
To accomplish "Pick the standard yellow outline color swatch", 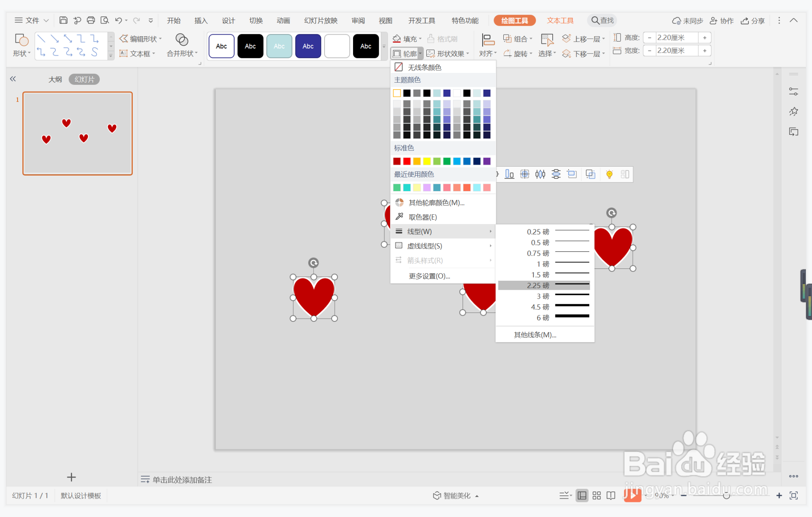I will click(427, 161).
